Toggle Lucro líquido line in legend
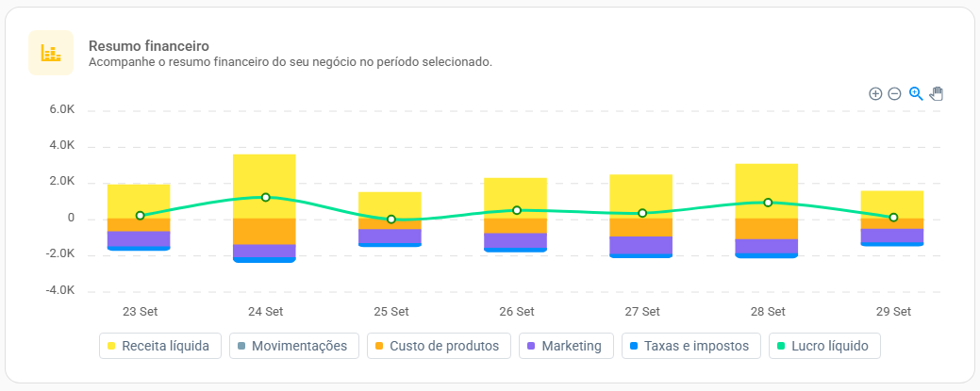The height and width of the screenshot is (391, 980). [824, 346]
